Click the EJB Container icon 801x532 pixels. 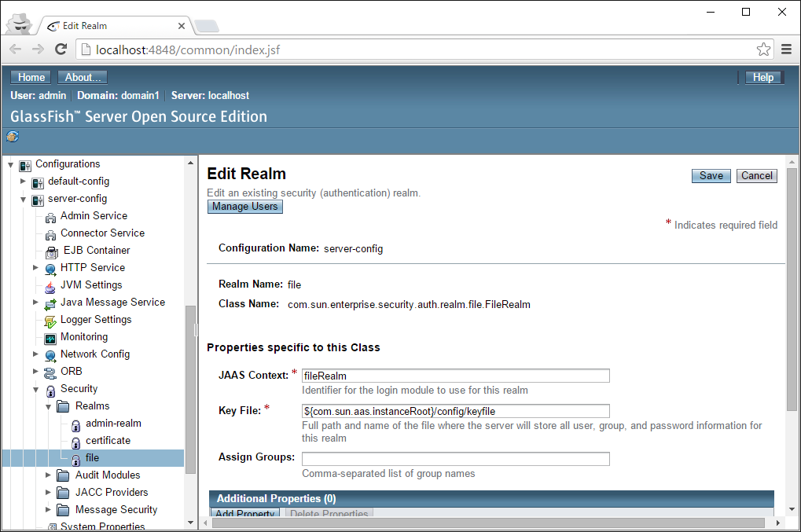[52, 251]
